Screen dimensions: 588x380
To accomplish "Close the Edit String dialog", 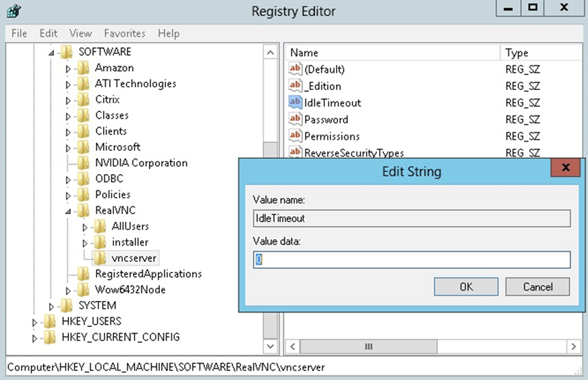I will coord(565,168).
